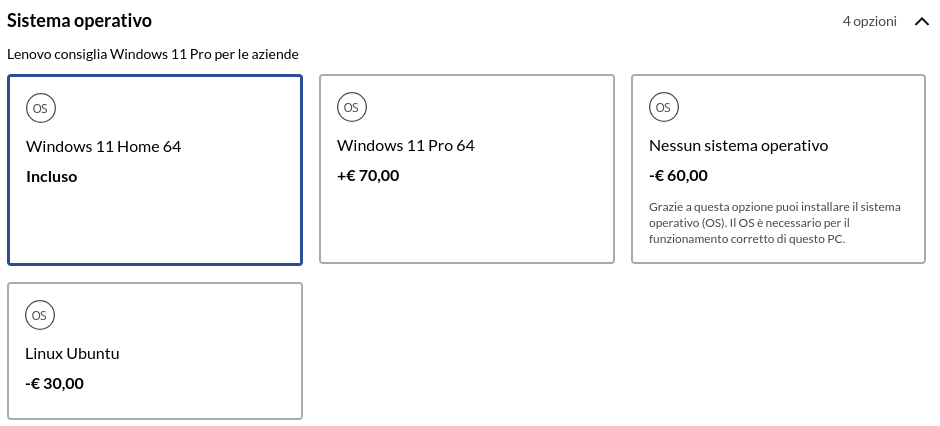Image resolution: width=940 pixels, height=426 pixels.
Task: Choose the Windows 11 Pro 64 option card
Action: click(x=467, y=169)
